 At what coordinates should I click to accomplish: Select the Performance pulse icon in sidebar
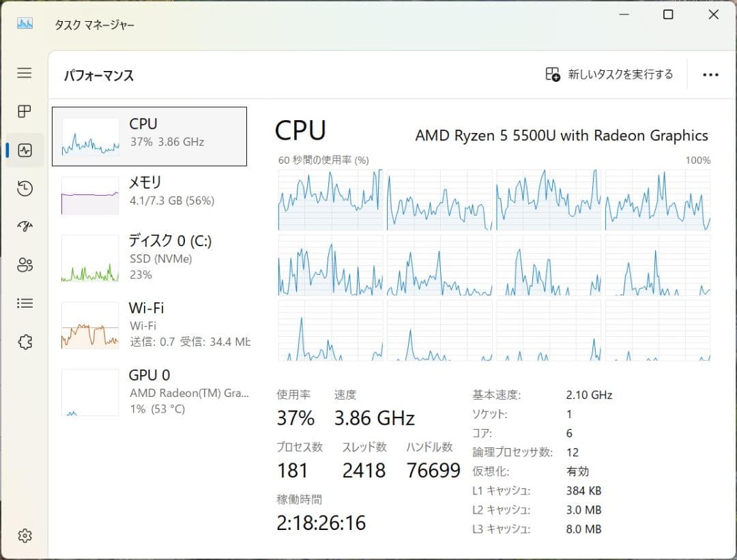coord(25,150)
